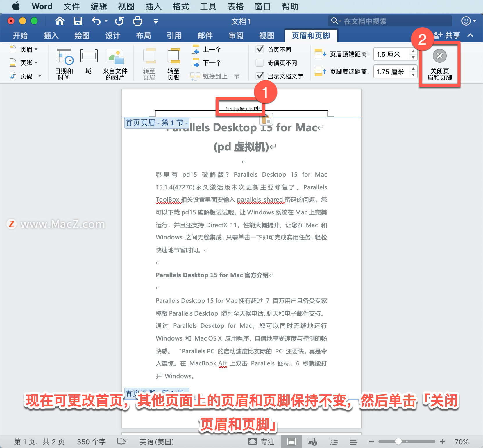Click header text Parallels Desktop 17
Viewport: 483px width, 448px height.
[242, 109]
